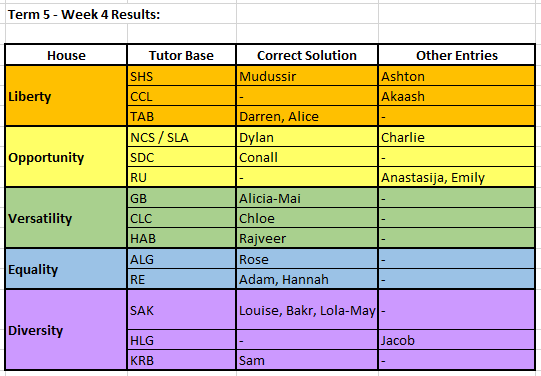The height and width of the screenshot is (376, 541).
Task: Select the Adam, Hannah solution cell
Action: [307, 279]
